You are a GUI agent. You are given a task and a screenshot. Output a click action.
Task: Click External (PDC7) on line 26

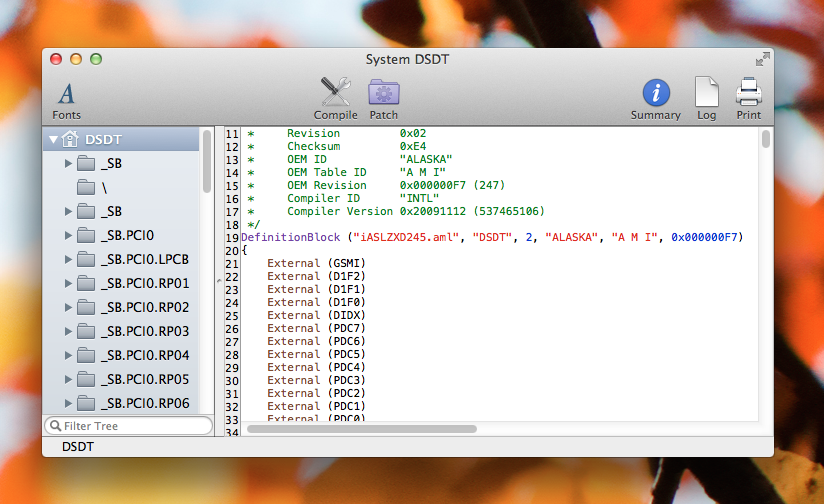[316, 328]
